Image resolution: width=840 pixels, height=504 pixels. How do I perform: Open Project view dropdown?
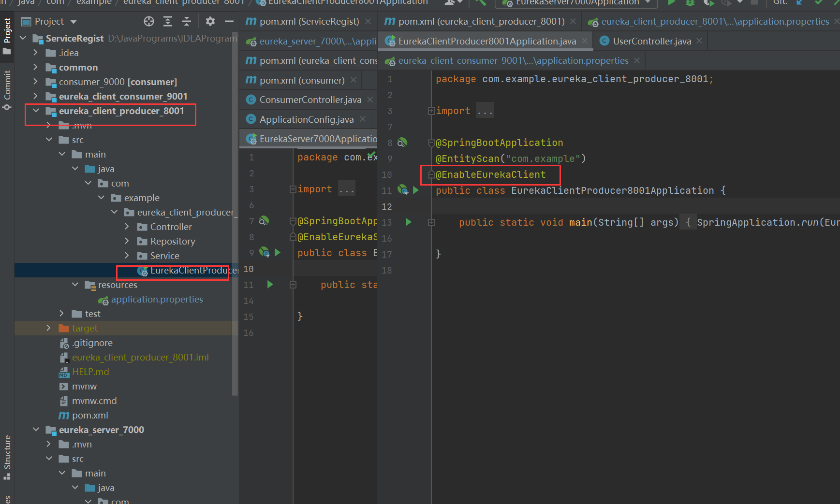click(x=74, y=22)
